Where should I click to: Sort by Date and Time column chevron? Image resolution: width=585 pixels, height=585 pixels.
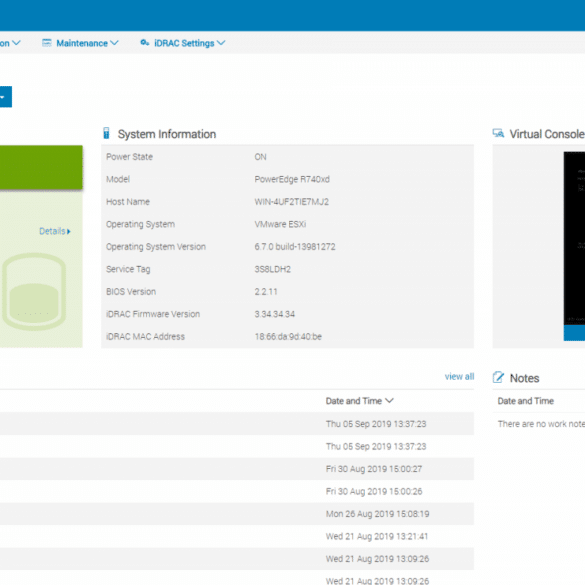(x=389, y=401)
